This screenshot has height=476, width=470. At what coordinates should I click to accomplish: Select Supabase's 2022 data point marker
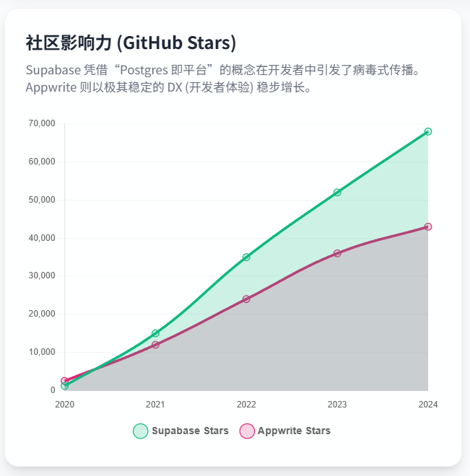point(246,257)
